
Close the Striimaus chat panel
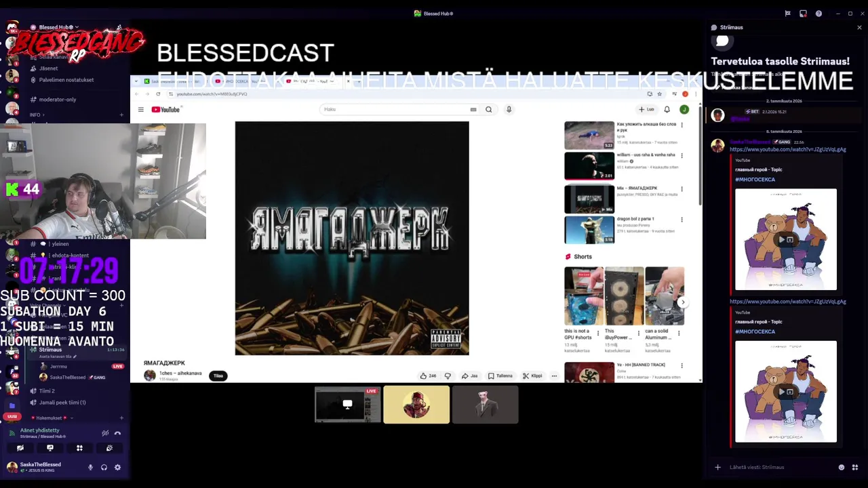[x=859, y=28]
